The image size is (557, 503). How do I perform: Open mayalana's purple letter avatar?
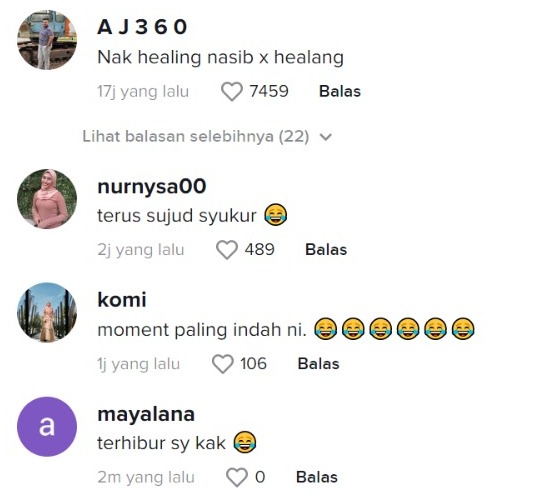(x=47, y=426)
